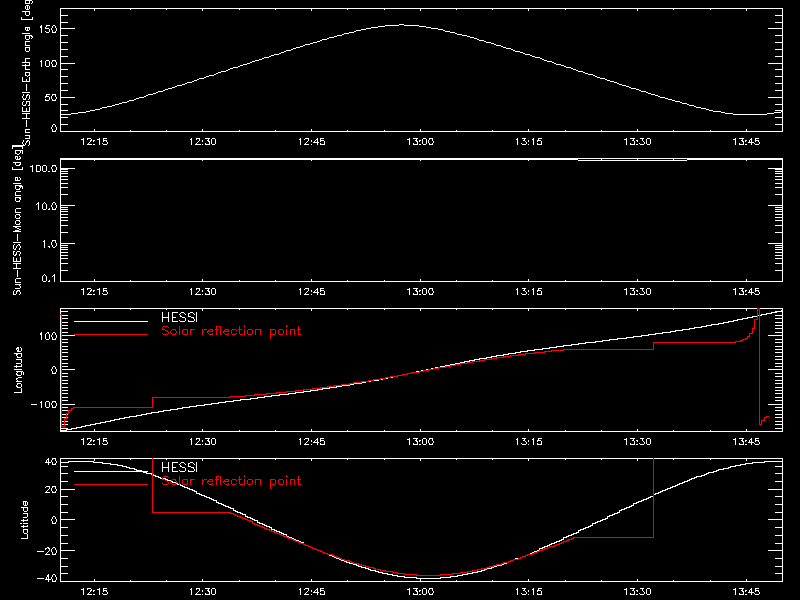Screen dimensions: 800x600
Task: Click 12:15 time label under Earth angle plot
Action: coord(94,141)
